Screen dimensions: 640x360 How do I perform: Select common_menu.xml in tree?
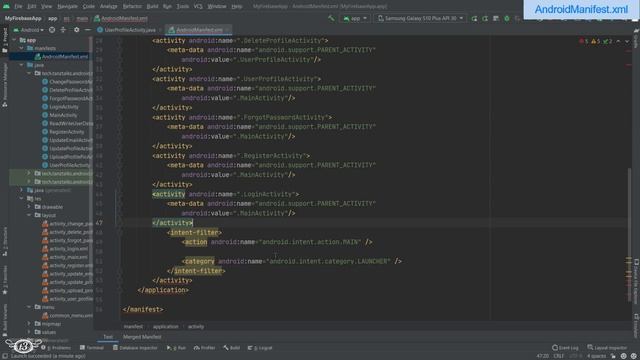click(67, 316)
